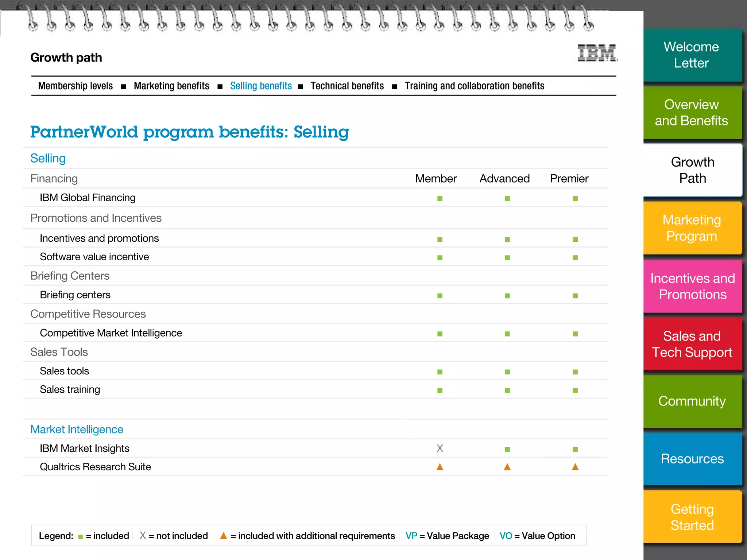The image size is (747, 560).
Task: Click Advanced square for IBM Market Insights
Action: click(507, 450)
